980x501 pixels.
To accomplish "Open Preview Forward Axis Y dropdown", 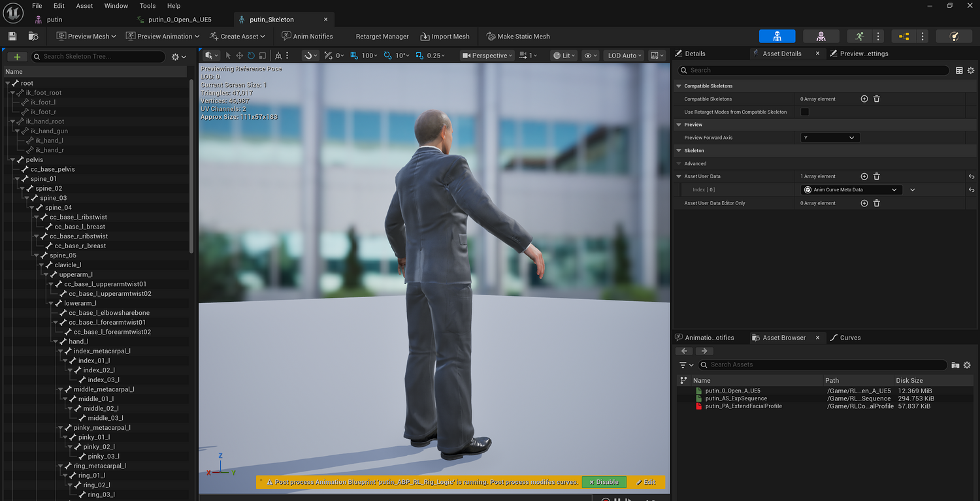I will pyautogui.click(x=830, y=138).
